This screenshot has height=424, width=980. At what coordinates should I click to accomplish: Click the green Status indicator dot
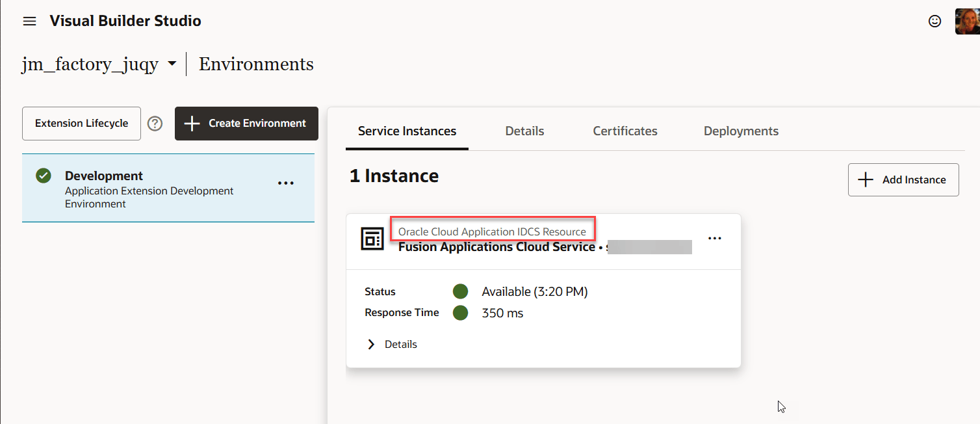tap(461, 291)
